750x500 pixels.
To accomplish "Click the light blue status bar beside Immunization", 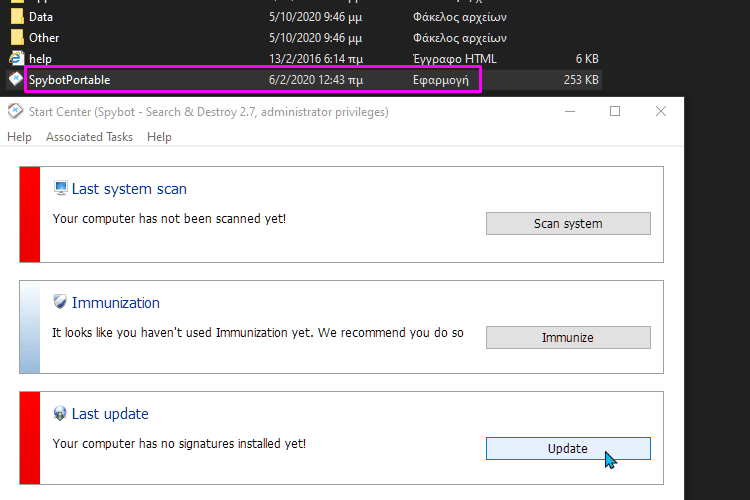I will [29, 327].
